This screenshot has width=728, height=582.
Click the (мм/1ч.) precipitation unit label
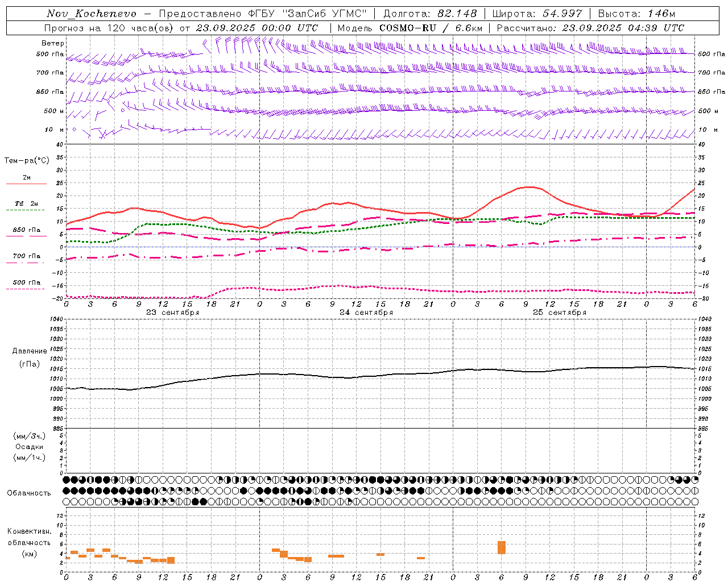pos(30,458)
